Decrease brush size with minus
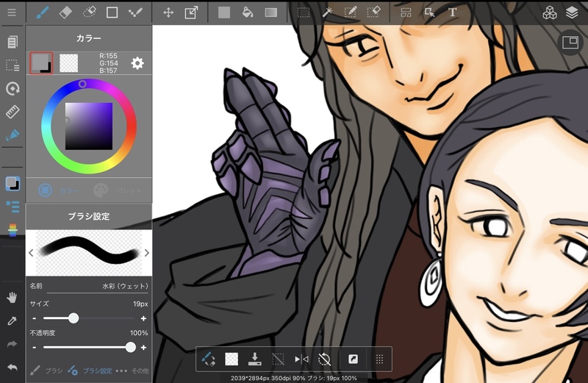The image size is (588, 383). click(34, 318)
